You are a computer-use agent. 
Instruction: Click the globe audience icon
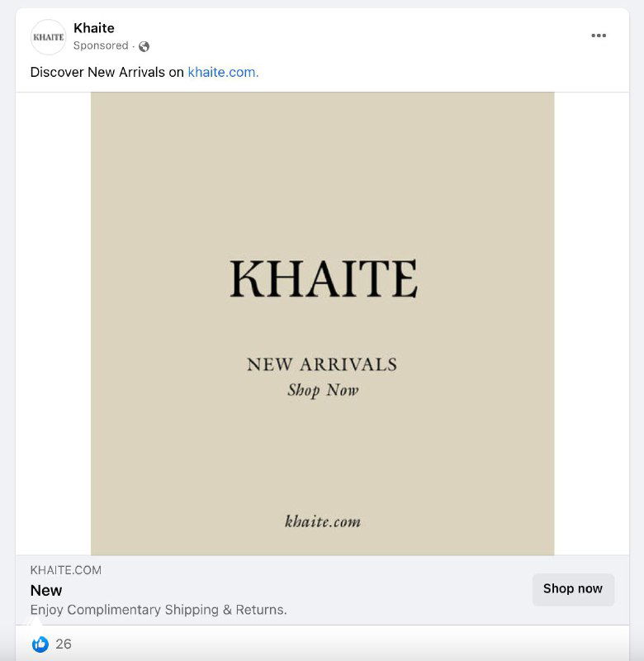144,46
